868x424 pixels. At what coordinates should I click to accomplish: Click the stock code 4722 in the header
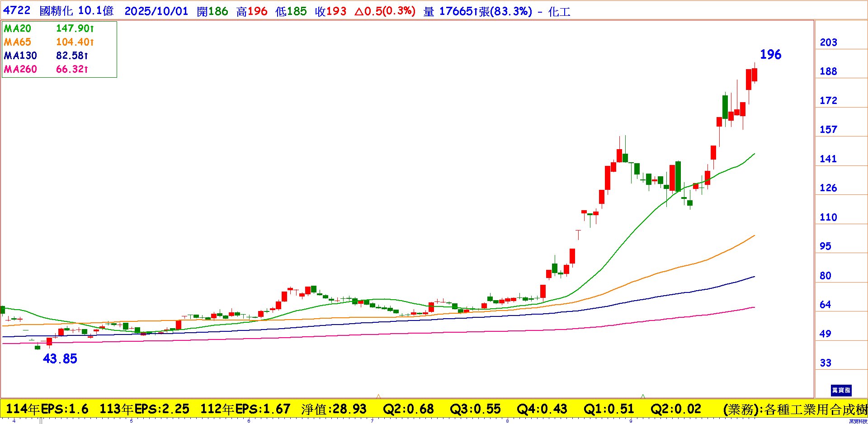pos(17,11)
